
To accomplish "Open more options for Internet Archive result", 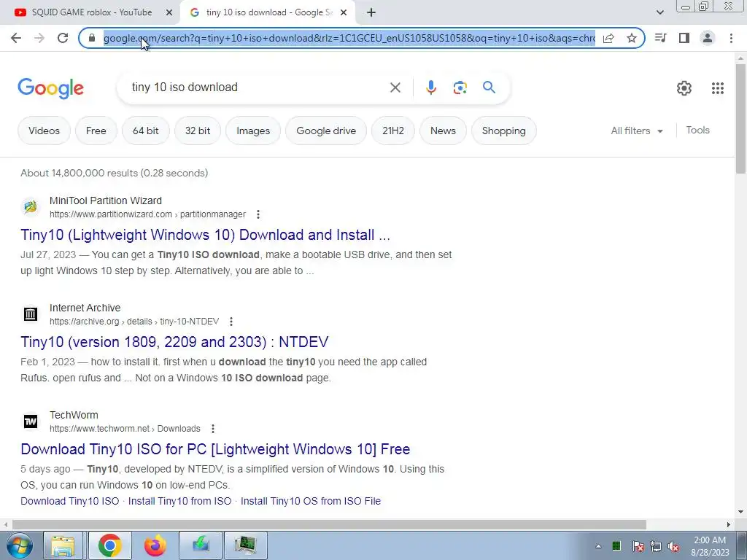I will pos(231,322).
